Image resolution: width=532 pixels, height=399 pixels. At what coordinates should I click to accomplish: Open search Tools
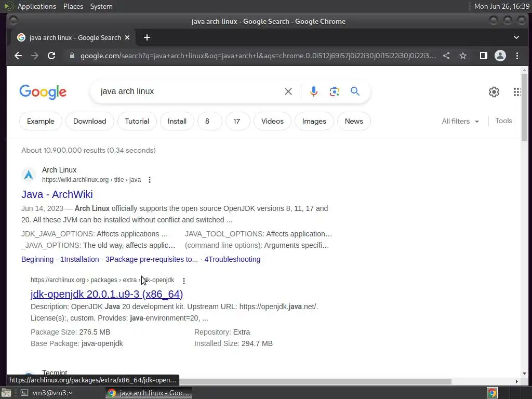pos(503,121)
